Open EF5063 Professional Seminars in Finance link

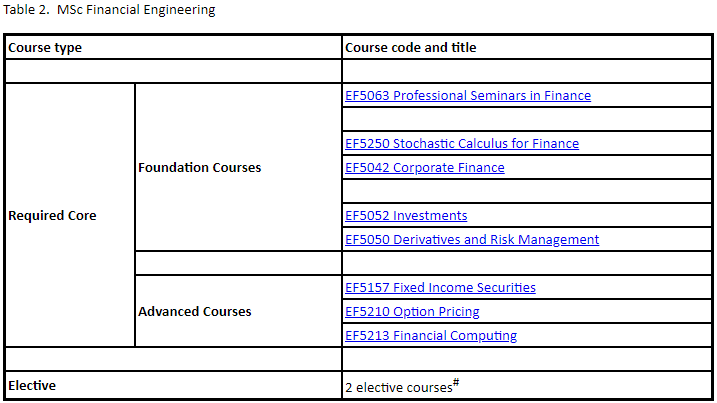click(468, 96)
